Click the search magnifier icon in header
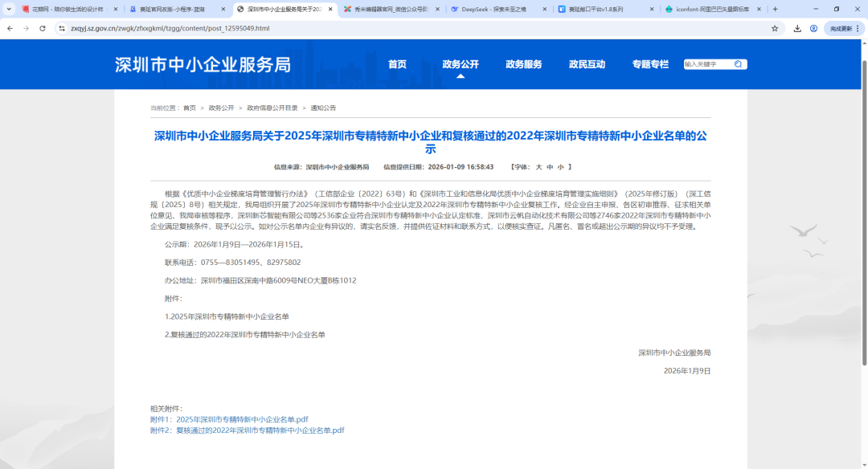 (x=738, y=64)
